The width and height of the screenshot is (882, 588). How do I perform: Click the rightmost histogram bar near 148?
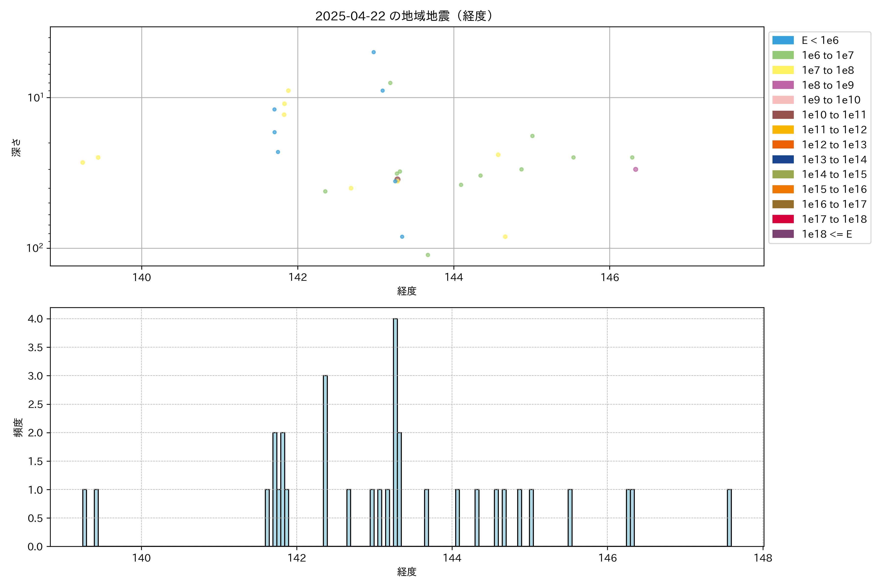(x=729, y=517)
